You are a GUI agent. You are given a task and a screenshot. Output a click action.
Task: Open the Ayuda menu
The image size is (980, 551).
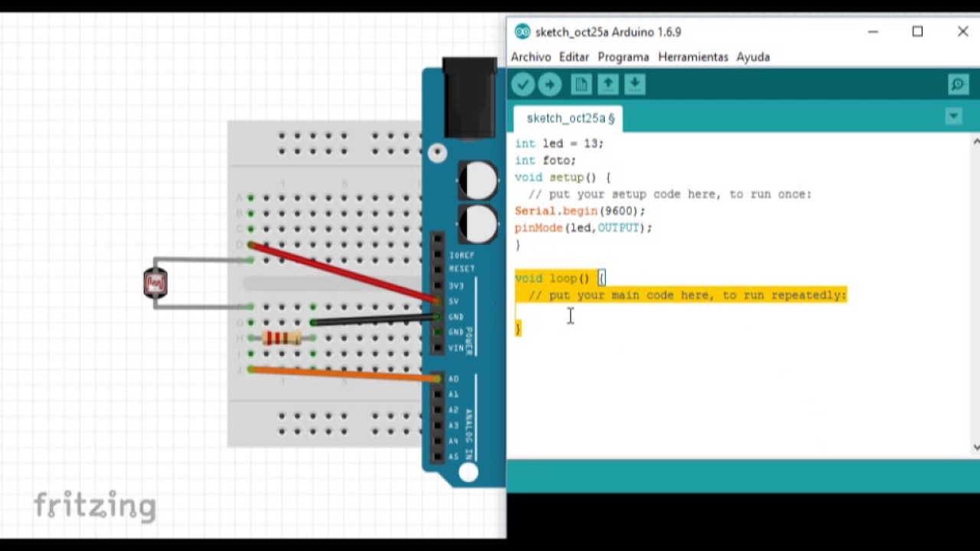tap(753, 57)
